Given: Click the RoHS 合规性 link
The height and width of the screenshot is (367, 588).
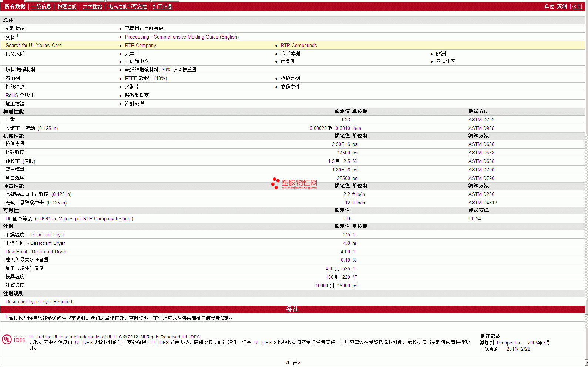Looking at the screenshot, I should point(20,95).
